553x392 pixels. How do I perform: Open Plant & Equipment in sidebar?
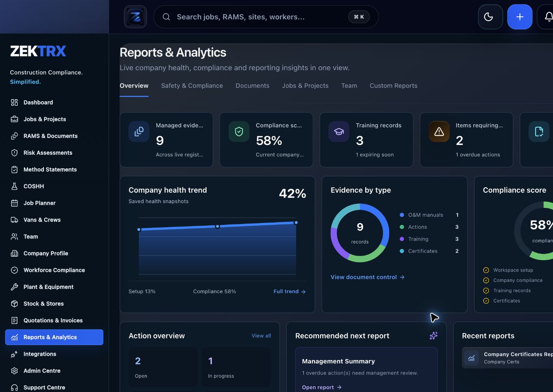[x=54, y=287]
